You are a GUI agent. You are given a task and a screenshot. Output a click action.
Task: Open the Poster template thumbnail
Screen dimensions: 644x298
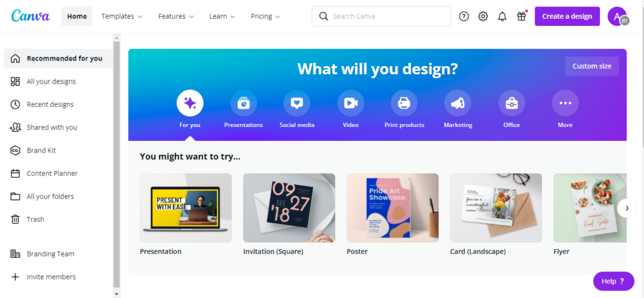392,207
